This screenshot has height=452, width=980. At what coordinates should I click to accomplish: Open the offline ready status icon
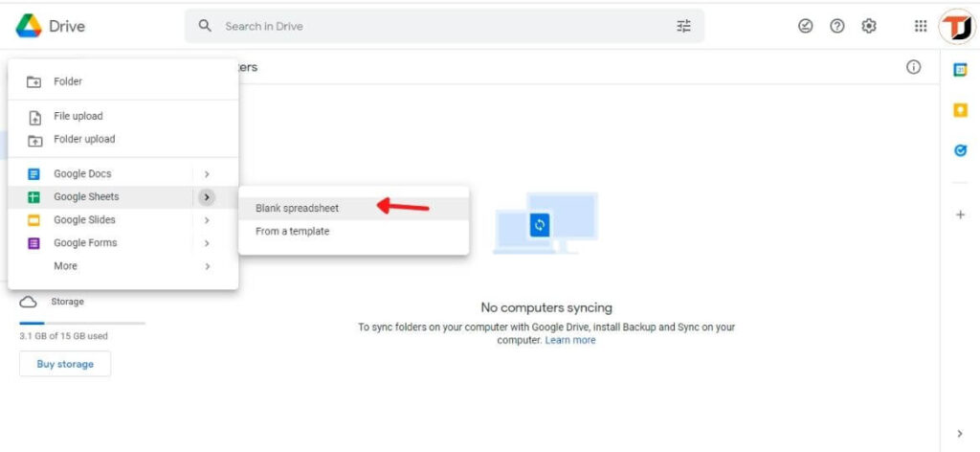[x=805, y=27]
